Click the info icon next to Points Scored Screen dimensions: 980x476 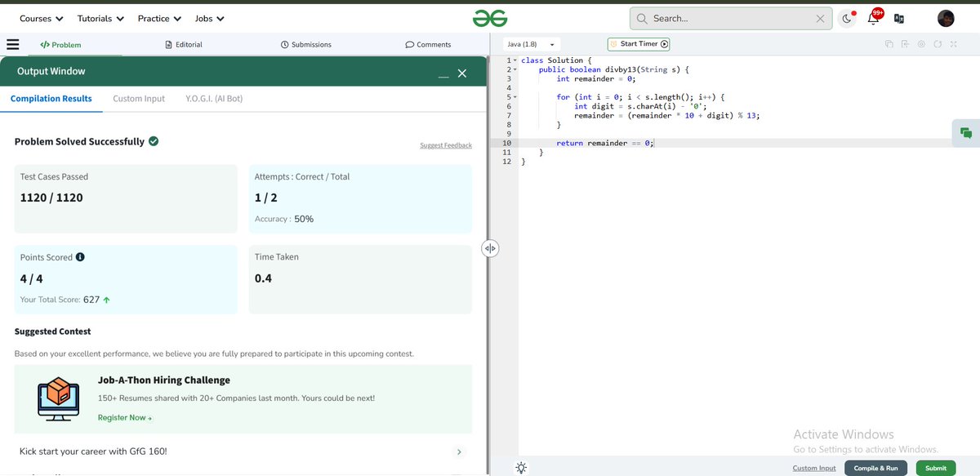[x=78, y=256]
